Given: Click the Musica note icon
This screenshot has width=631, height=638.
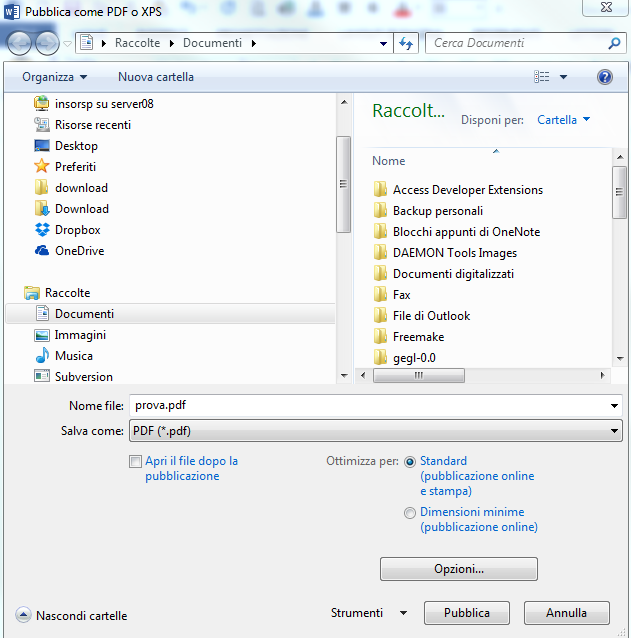Looking at the screenshot, I should (42, 356).
